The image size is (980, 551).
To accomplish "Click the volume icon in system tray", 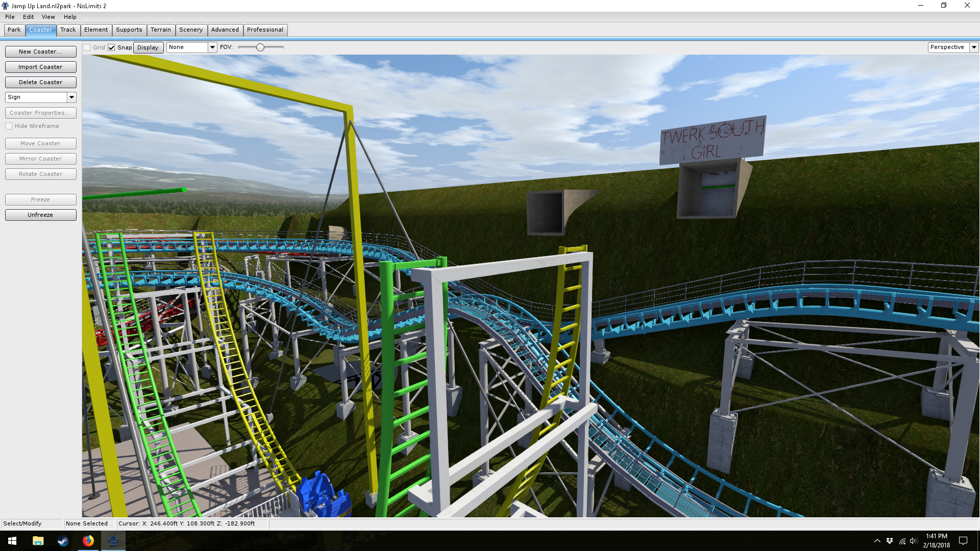I will pyautogui.click(x=914, y=541).
